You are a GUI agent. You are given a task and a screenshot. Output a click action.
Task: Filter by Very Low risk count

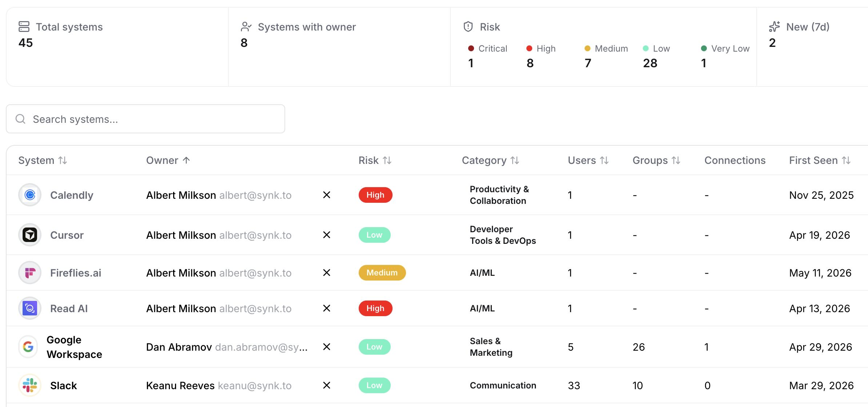coord(725,56)
